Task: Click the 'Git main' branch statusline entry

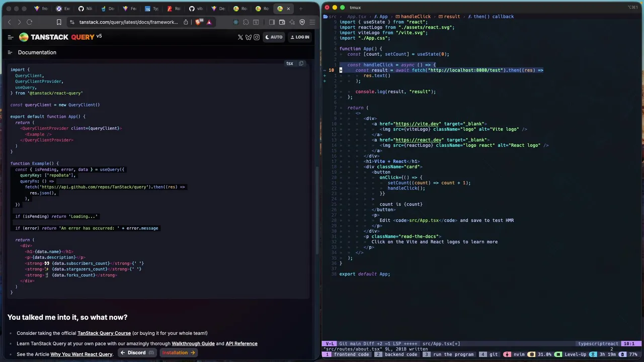Action: (349, 344)
